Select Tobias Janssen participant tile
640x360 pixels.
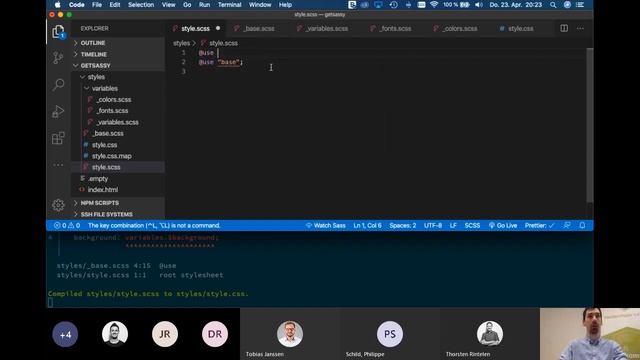pos(290,334)
